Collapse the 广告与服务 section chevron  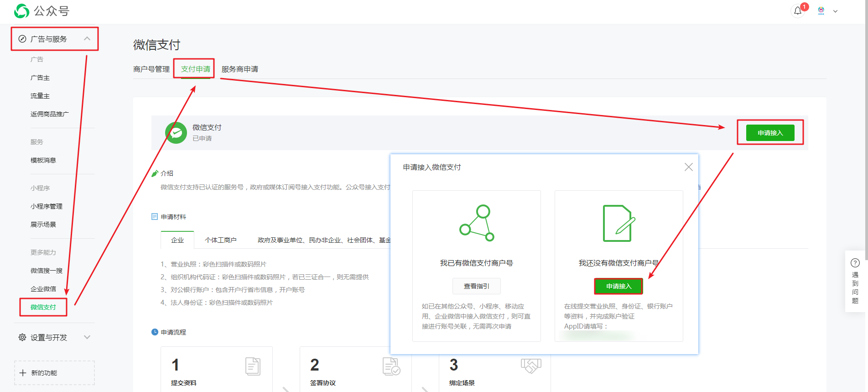tap(87, 39)
